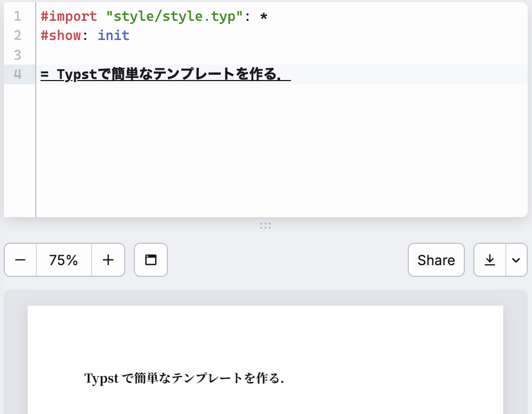Click the drag handle between editor and preview

265,226
